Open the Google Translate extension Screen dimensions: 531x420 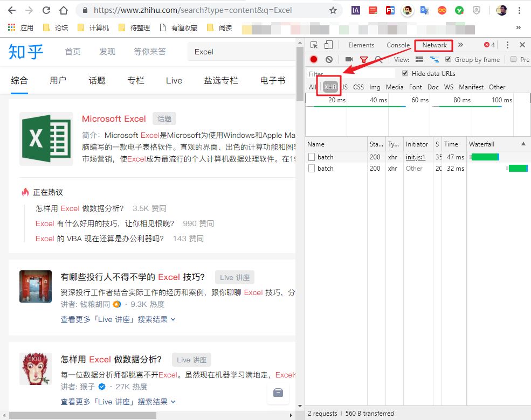coord(424,10)
